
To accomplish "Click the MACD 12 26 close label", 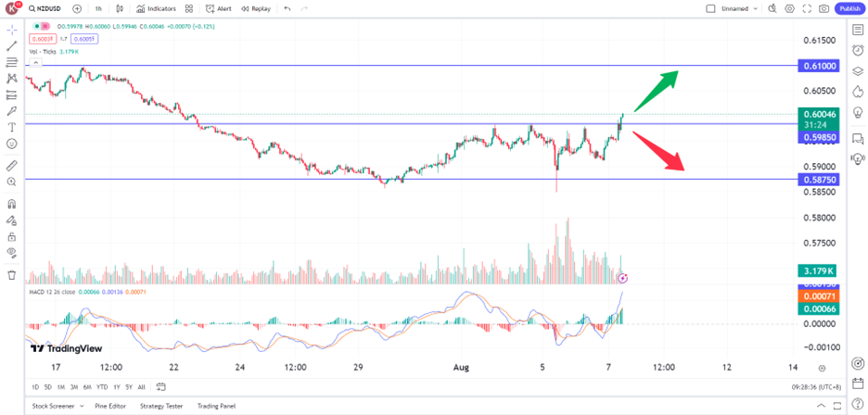I will (x=52, y=291).
